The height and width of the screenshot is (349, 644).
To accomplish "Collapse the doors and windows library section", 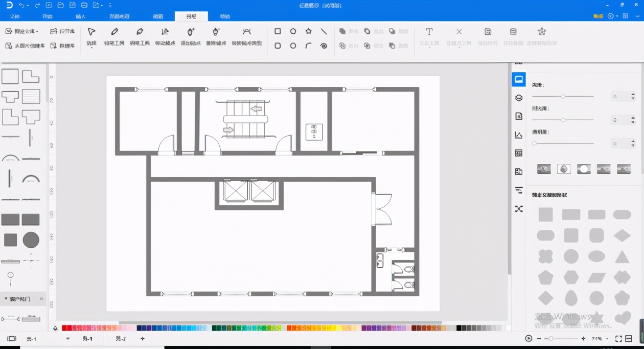I will (x=41, y=299).
